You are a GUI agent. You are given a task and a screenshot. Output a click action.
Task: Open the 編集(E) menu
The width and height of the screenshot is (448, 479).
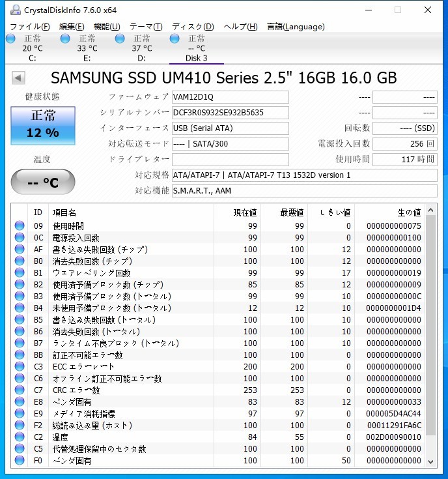click(72, 27)
